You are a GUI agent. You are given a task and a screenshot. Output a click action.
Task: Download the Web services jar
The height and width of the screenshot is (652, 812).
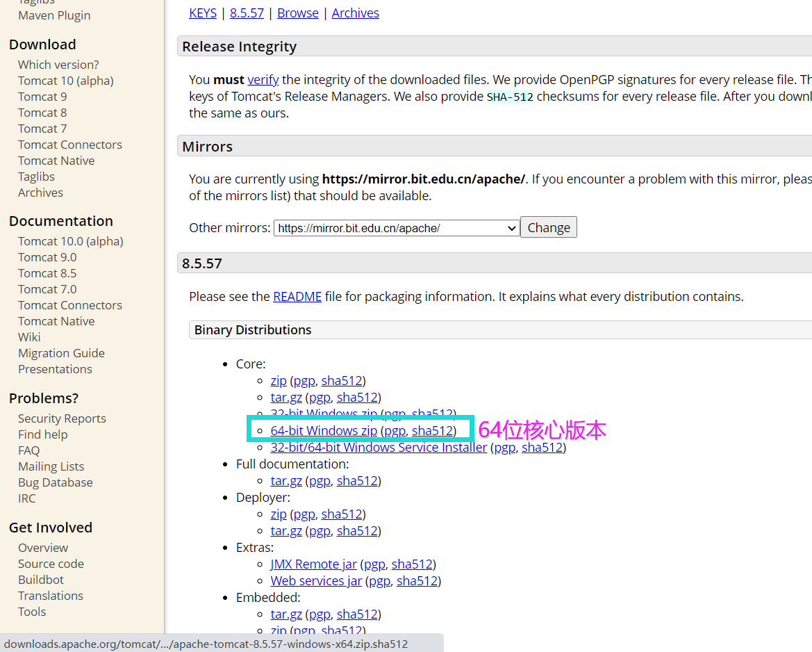pyautogui.click(x=317, y=580)
